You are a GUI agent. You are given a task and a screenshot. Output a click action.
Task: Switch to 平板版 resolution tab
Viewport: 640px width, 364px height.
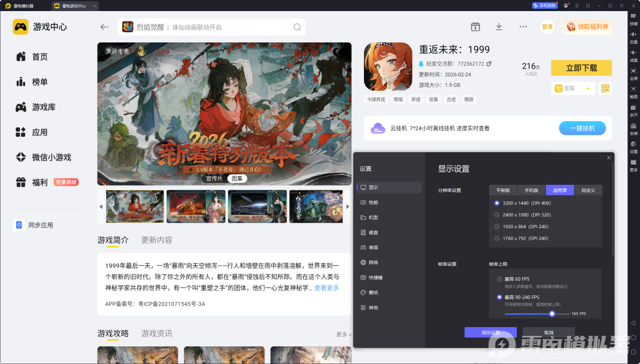coord(503,190)
